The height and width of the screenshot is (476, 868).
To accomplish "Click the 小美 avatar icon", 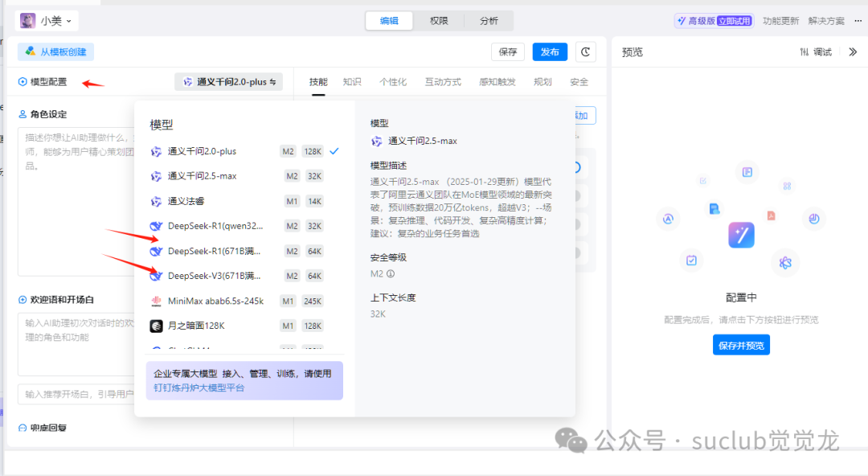I will [27, 21].
